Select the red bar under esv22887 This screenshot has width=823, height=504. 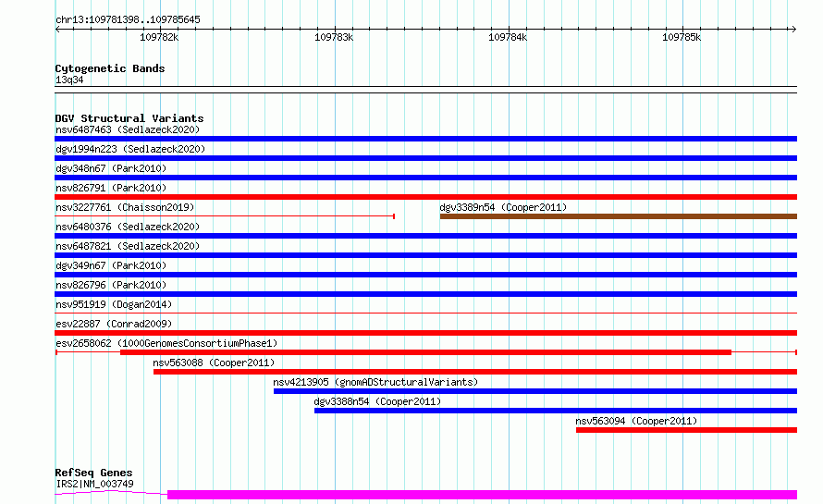pos(425,333)
